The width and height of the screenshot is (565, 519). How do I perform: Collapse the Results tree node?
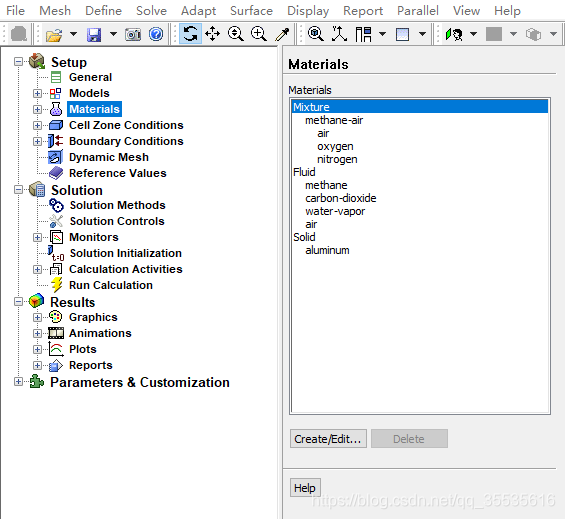pyautogui.click(x=18, y=301)
